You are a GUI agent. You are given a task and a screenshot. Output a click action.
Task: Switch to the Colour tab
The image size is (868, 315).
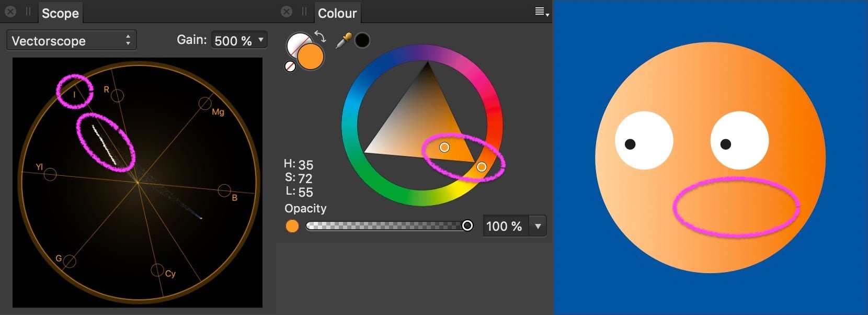tap(337, 13)
